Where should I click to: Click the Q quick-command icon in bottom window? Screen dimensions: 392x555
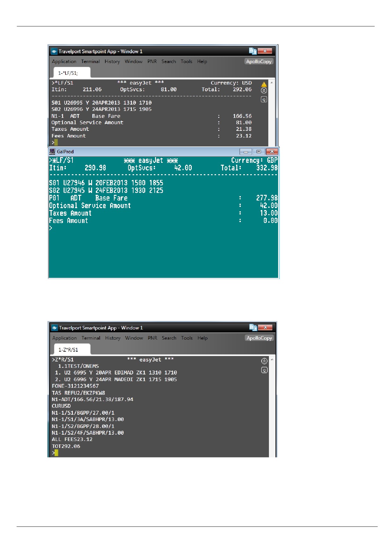[x=264, y=370]
